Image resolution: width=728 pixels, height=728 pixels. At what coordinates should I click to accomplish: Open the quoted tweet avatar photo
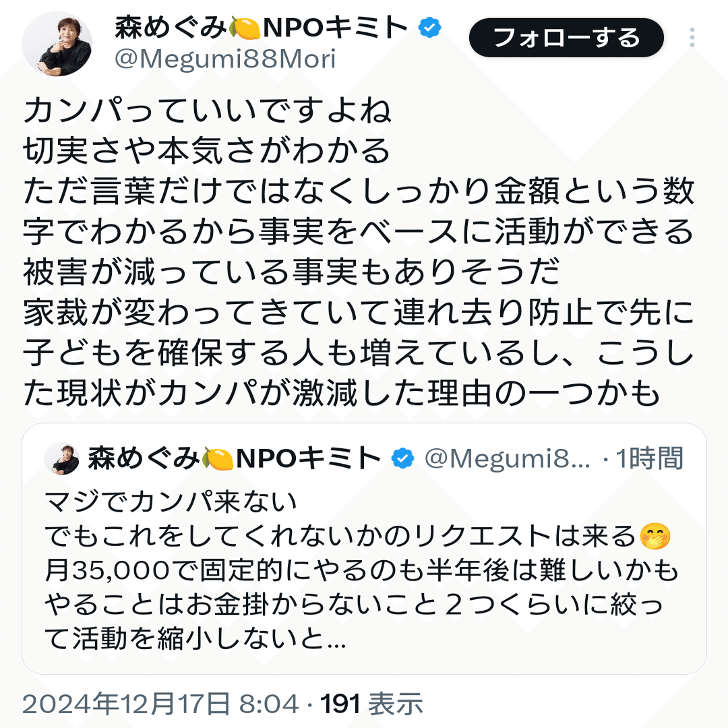(x=61, y=458)
